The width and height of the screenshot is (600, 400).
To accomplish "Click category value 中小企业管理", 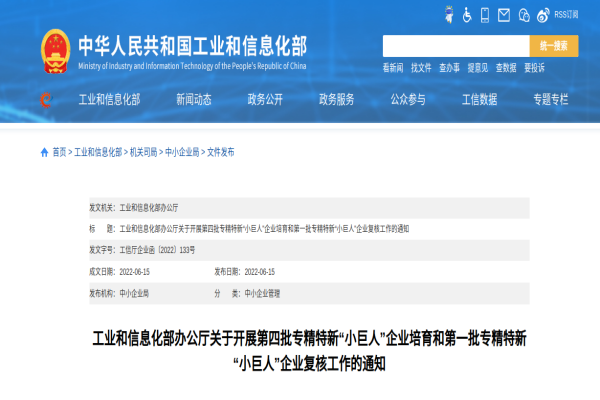I will tap(262, 294).
